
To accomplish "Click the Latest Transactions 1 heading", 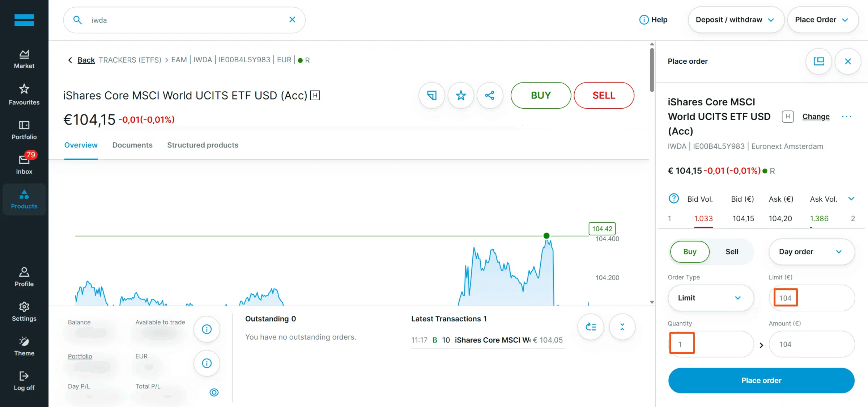I will coord(449,319).
